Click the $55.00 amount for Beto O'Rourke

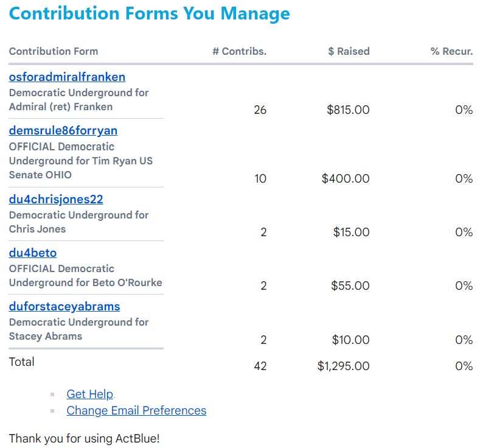[x=350, y=286]
